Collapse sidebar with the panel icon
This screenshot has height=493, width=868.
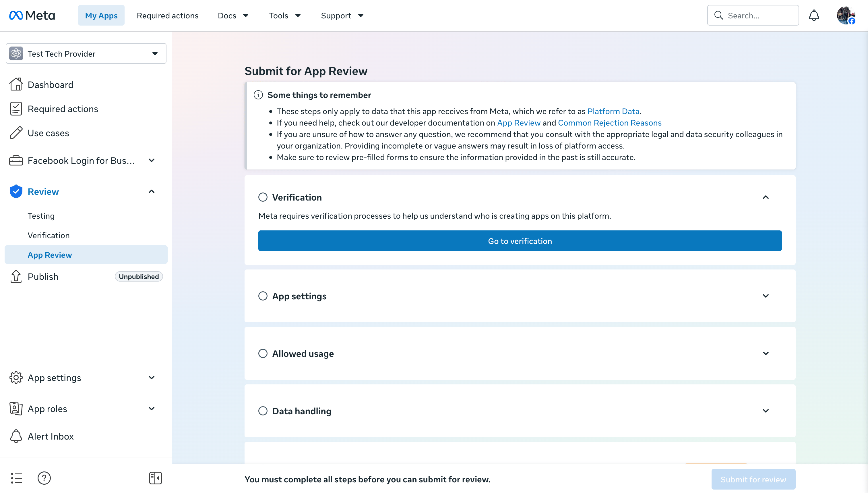click(x=155, y=478)
